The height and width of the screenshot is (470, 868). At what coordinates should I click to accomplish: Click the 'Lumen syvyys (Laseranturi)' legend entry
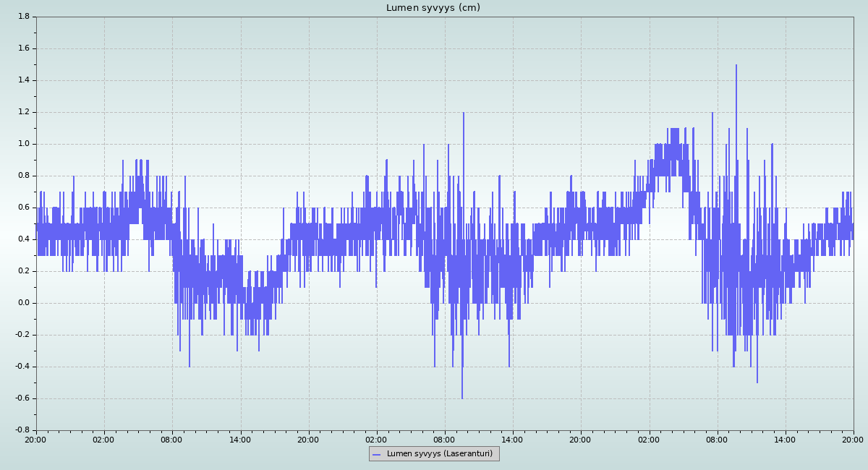coord(439,454)
